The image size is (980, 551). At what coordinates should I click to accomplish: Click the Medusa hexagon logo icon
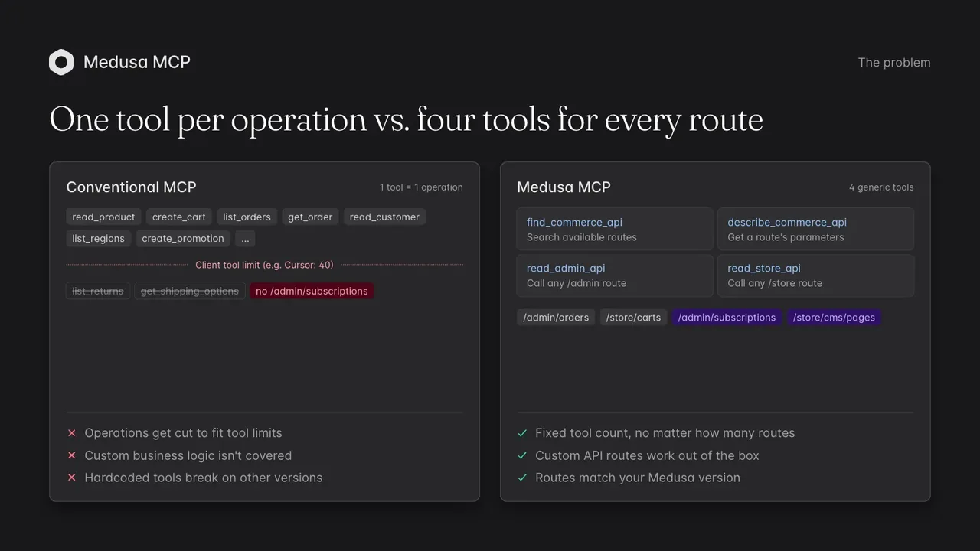[x=61, y=62]
